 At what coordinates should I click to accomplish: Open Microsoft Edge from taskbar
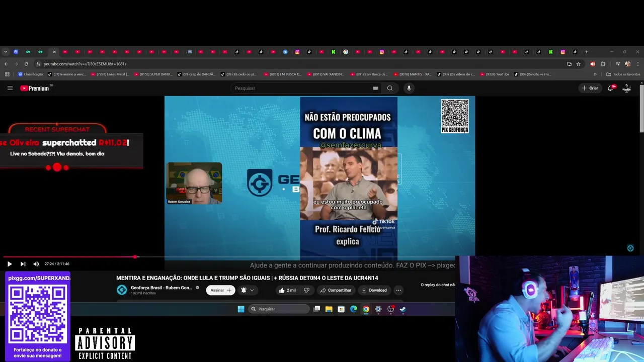353,309
